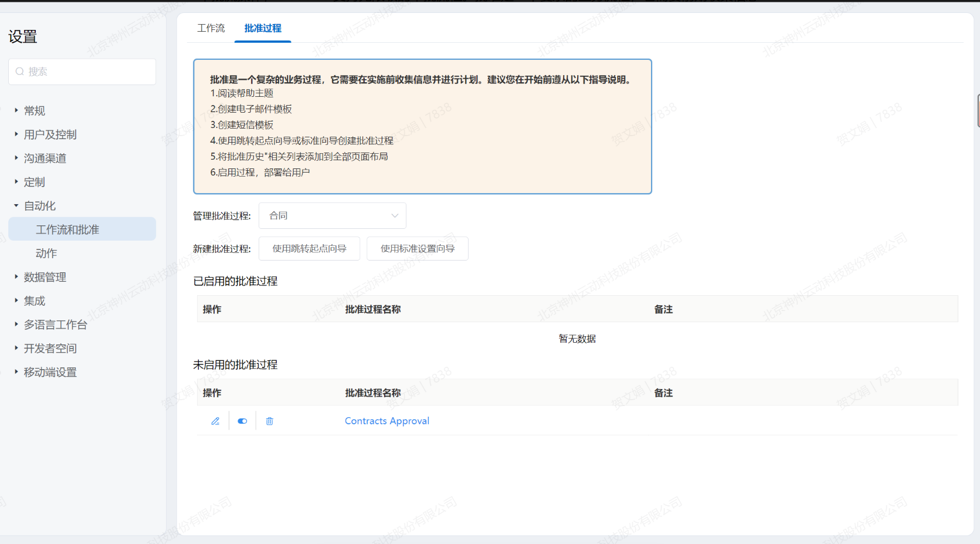Screen dimensions: 980x544
Task: Switch to the 工作流 tab
Action: (x=211, y=28)
